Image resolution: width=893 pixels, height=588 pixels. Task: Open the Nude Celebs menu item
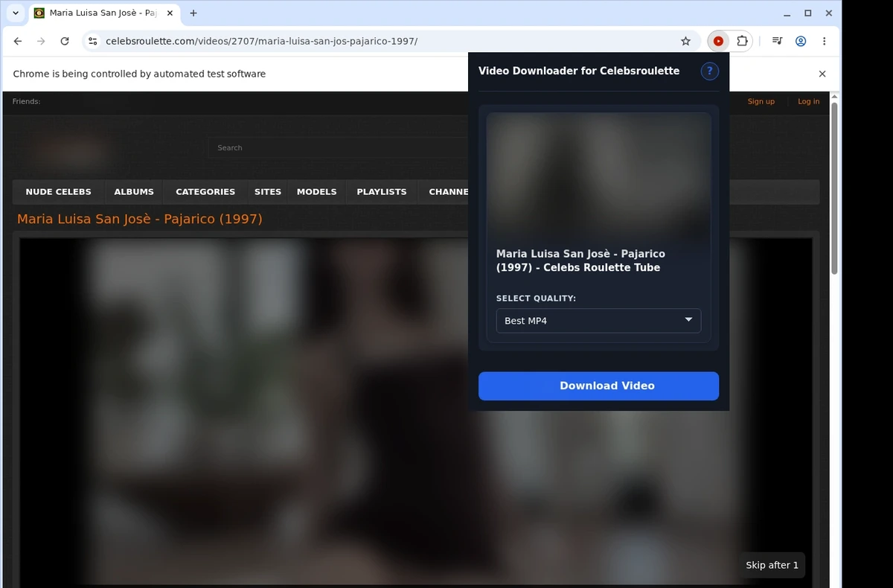point(58,191)
